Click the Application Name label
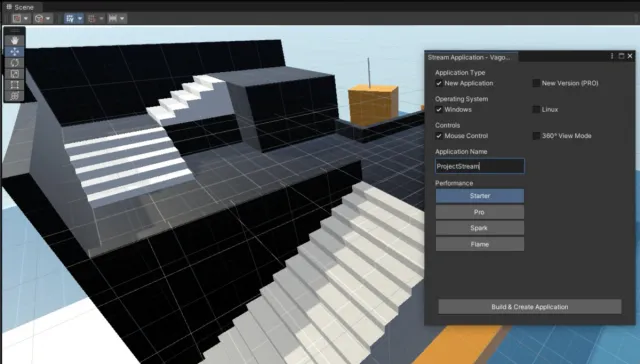The image size is (640, 364). [461, 151]
